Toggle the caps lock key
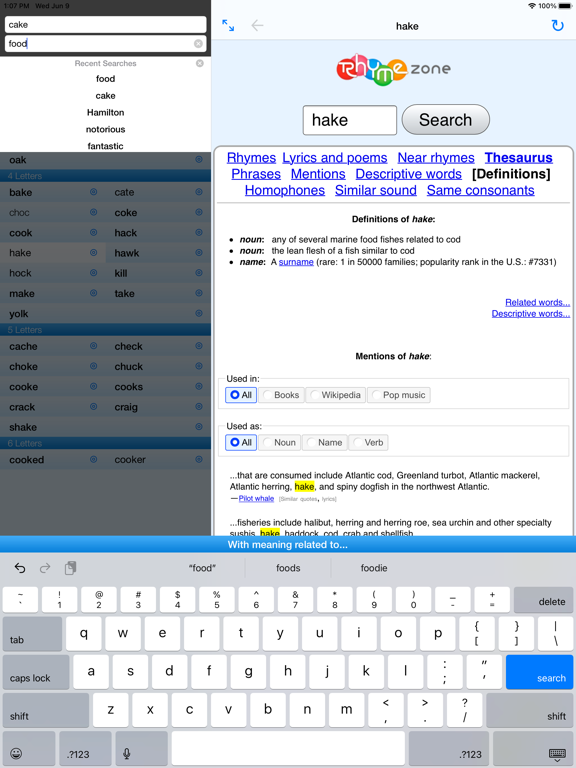This screenshot has width=576, height=768. pyautogui.click(x=36, y=672)
